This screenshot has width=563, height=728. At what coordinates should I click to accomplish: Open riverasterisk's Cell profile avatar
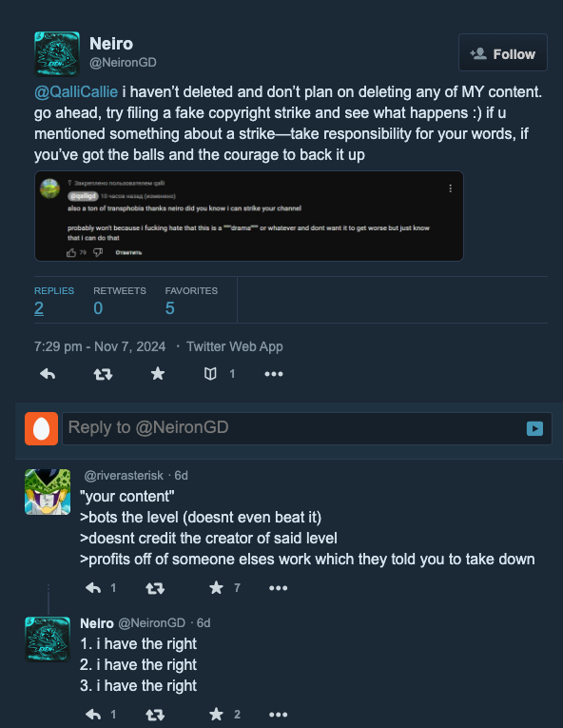pyautogui.click(x=48, y=492)
